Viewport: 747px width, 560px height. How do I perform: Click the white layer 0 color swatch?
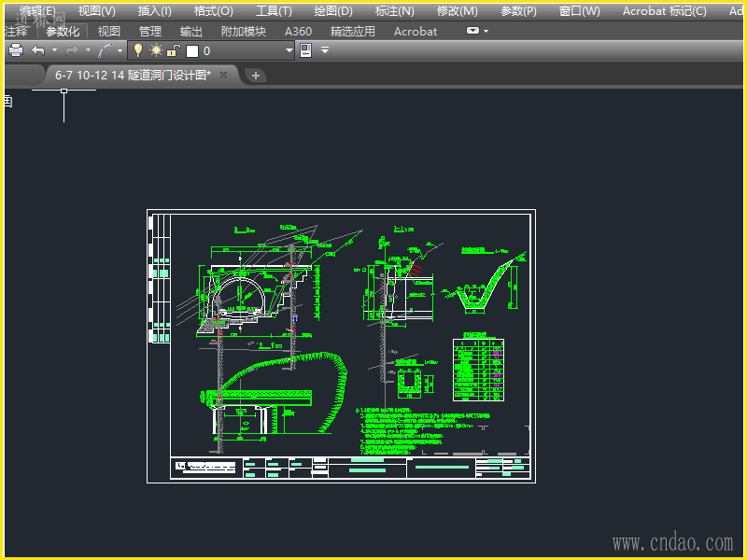pos(191,50)
